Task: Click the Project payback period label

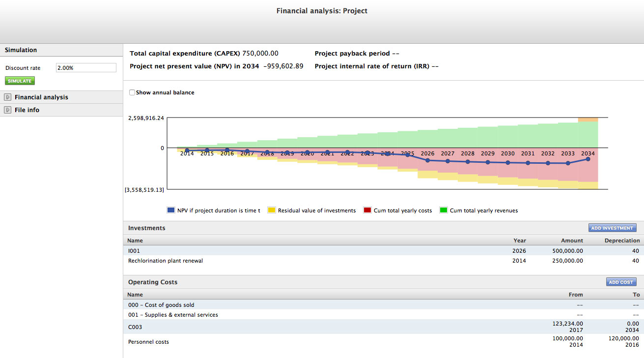Action: point(352,54)
